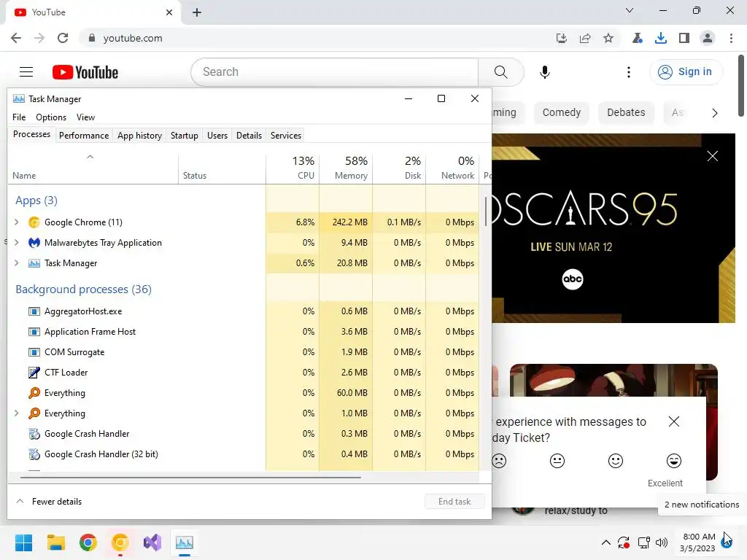Expand the Task Manager process row
The width and height of the screenshot is (747, 560).
tap(17, 263)
